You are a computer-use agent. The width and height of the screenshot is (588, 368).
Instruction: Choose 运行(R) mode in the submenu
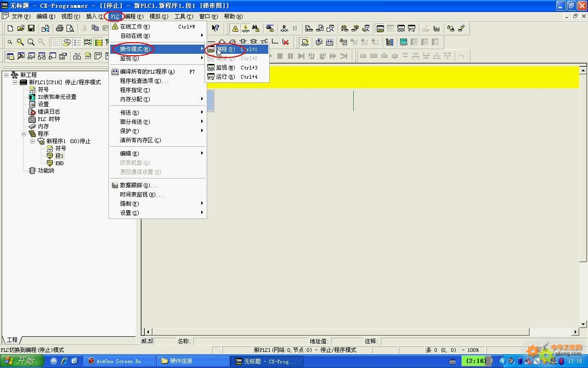[x=237, y=77]
